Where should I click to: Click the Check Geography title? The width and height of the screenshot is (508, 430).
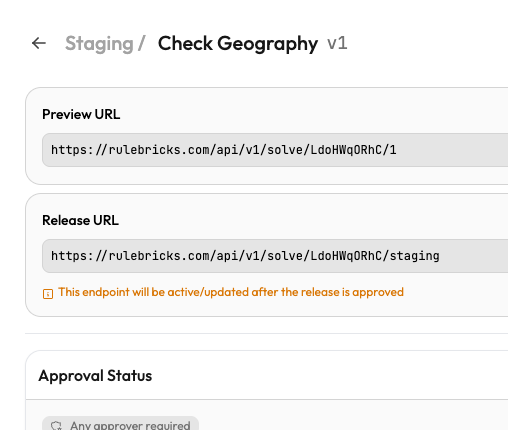pyautogui.click(x=238, y=44)
